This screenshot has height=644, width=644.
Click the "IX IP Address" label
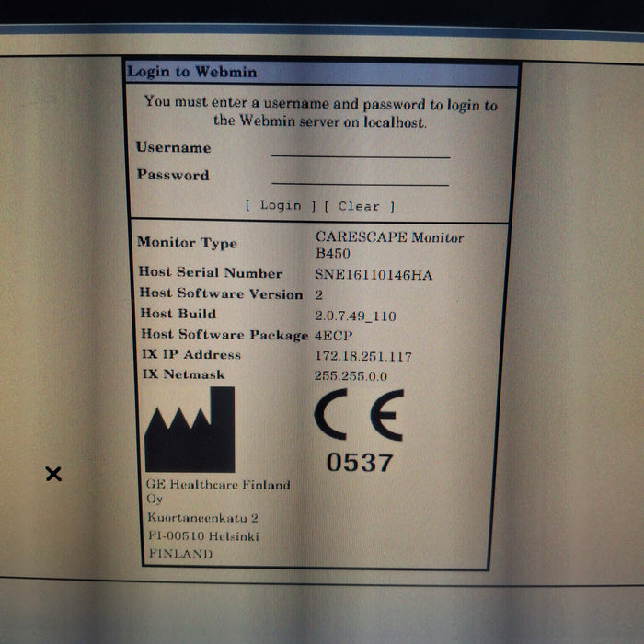pyautogui.click(x=191, y=354)
